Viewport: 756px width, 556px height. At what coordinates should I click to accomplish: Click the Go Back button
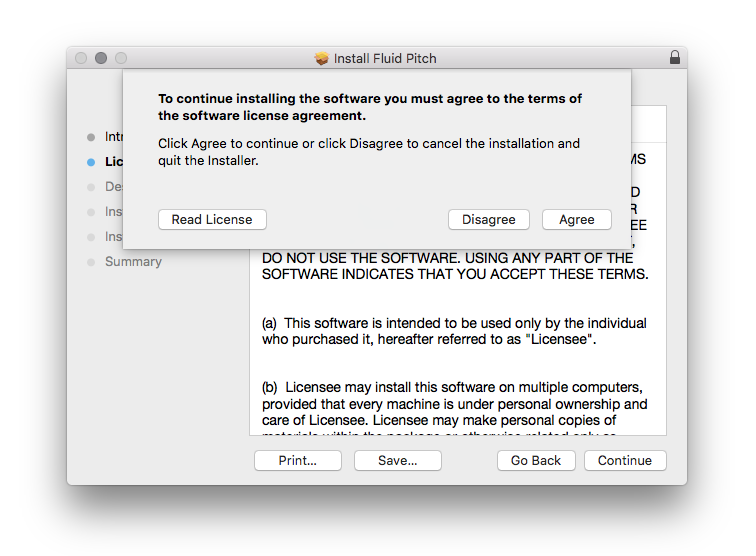click(x=536, y=461)
